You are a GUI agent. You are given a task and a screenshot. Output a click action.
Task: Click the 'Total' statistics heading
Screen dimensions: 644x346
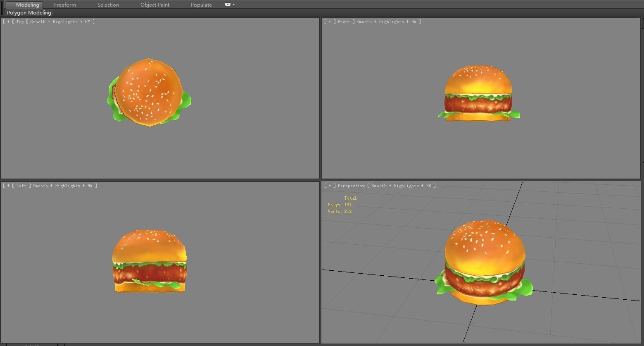tap(350, 198)
